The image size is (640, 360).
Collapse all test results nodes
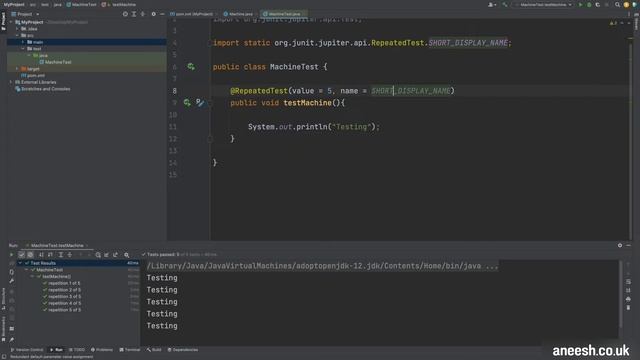[x=69, y=255]
